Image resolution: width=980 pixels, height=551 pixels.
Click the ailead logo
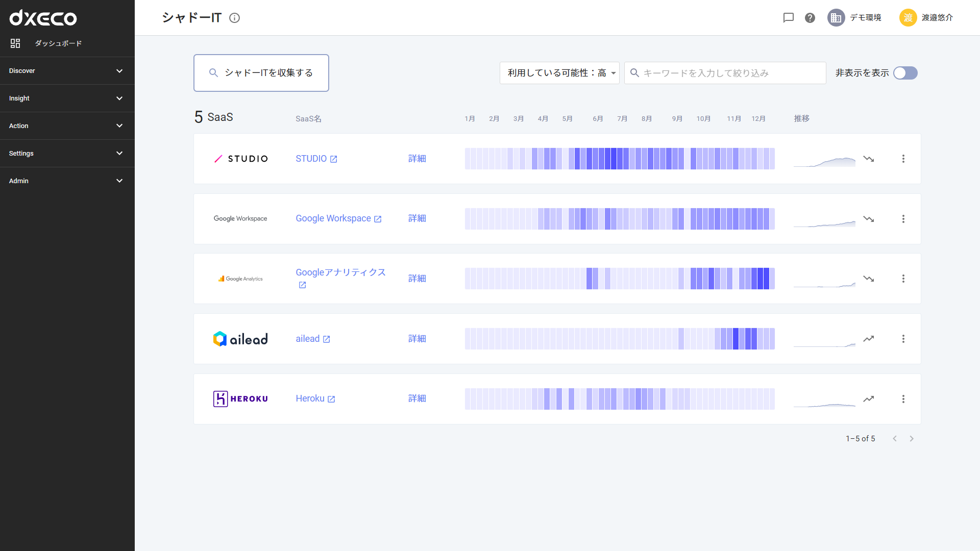click(x=240, y=339)
